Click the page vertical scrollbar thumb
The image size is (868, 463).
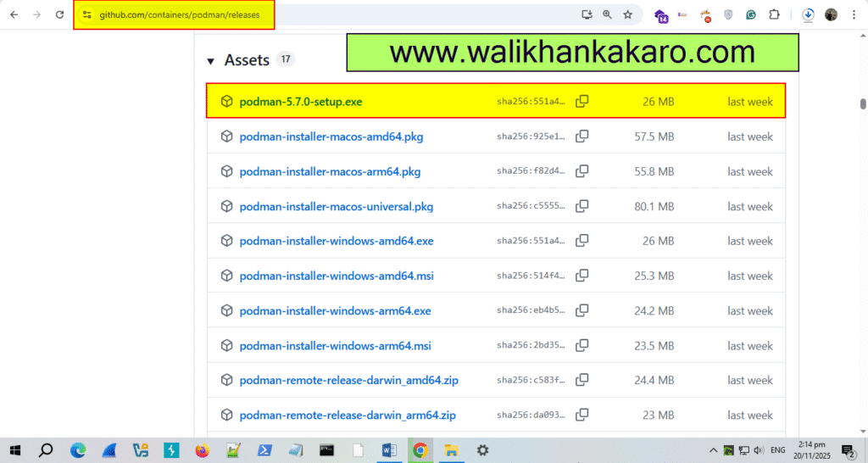click(x=862, y=103)
